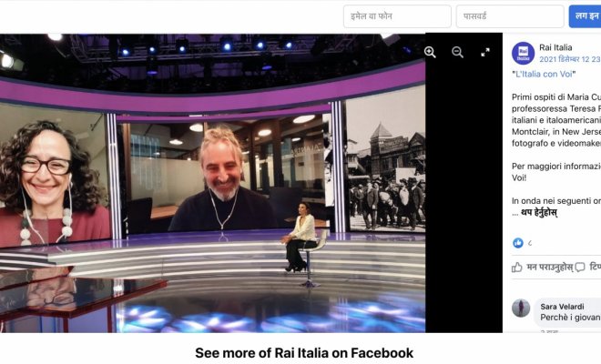Click the blue like reaction icon

coord(518,243)
